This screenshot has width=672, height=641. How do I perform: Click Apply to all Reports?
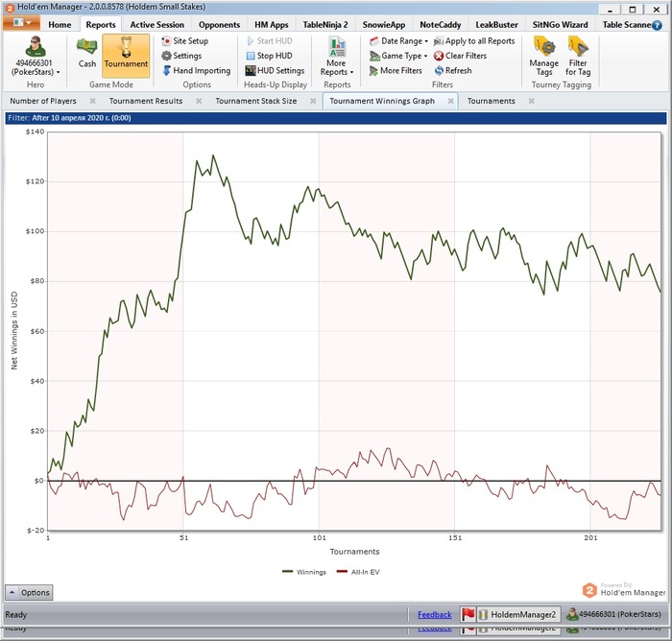click(x=474, y=41)
